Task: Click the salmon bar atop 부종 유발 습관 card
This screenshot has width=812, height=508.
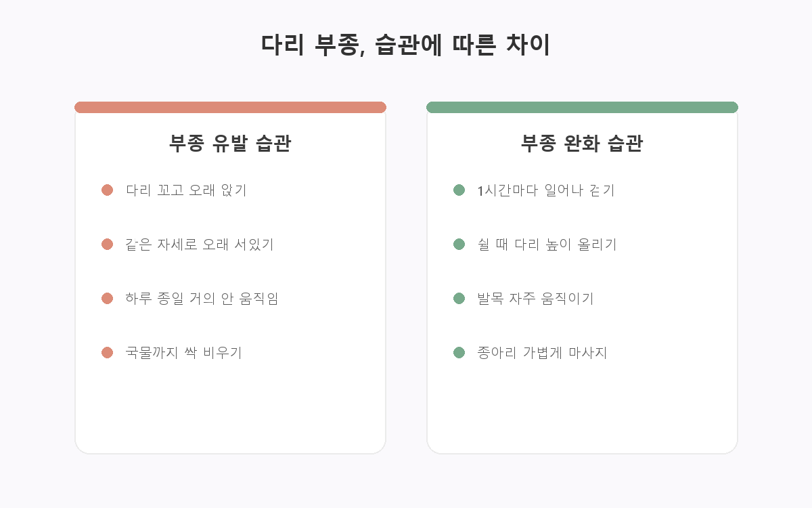Action: point(230,107)
